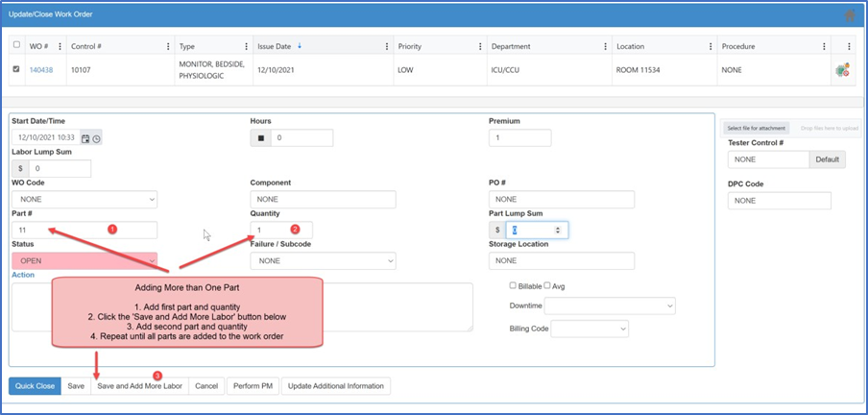Expand the WO Code dropdown
The height and width of the screenshot is (415, 868).
pos(84,200)
